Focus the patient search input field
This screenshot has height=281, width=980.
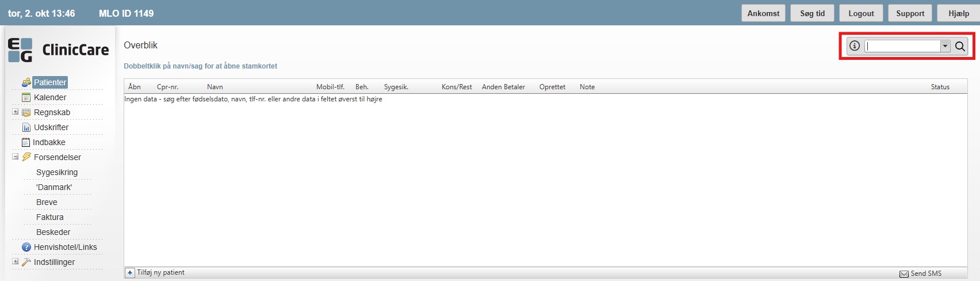point(902,46)
